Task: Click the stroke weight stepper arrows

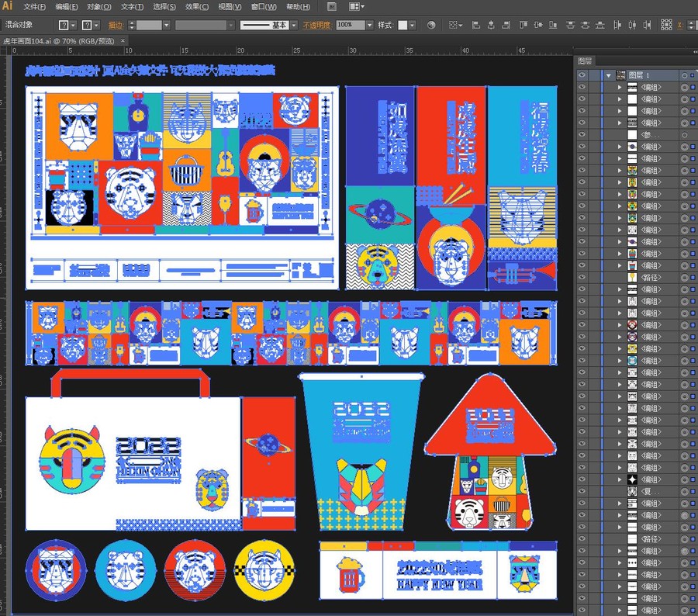Action: click(131, 26)
